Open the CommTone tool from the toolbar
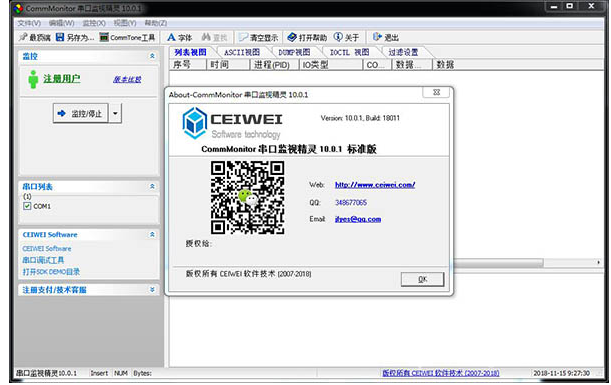 (x=127, y=37)
